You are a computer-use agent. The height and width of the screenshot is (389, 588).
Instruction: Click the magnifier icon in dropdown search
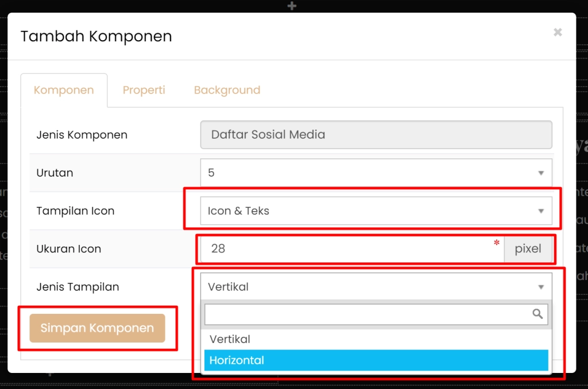pyautogui.click(x=537, y=314)
